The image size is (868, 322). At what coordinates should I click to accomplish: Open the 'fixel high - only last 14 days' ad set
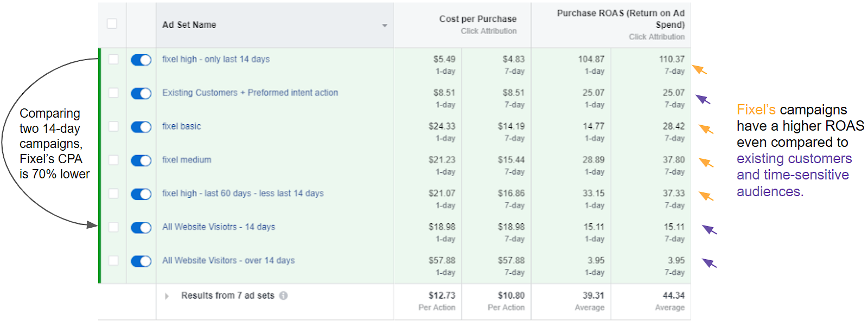[215, 59]
